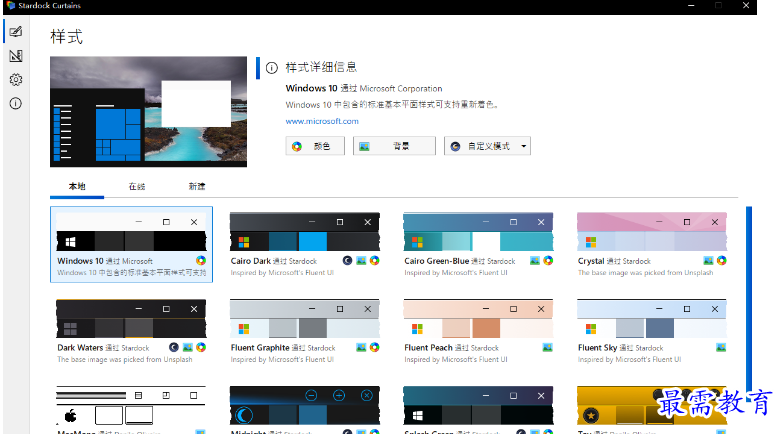This screenshot has height=434, width=781.
Task: Open the edit style sidebar icon
Action: (x=15, y=55)
